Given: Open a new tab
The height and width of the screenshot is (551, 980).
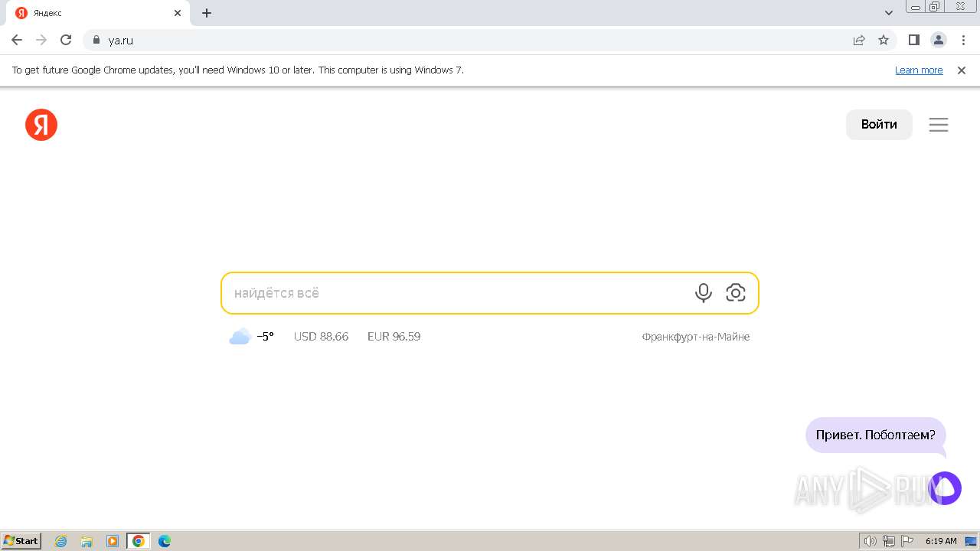Looking at the screenshot, I should [x=207, y=13].
